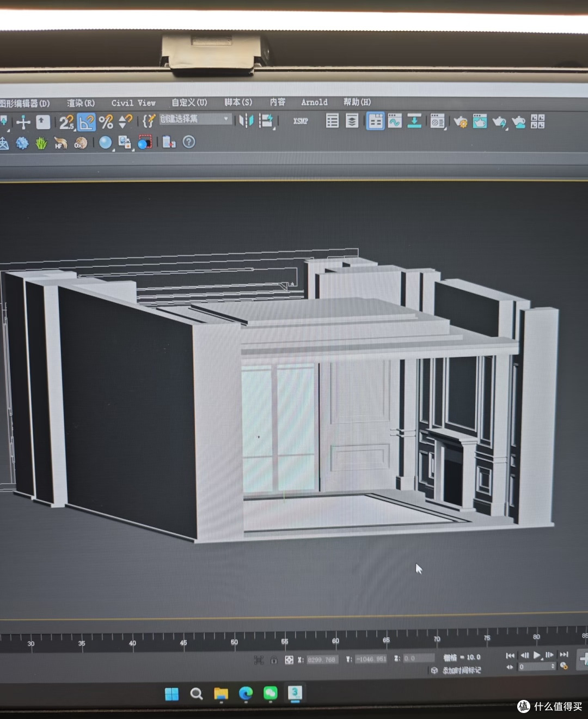This screenshot has height=719, width=588.
Task: Click the Edit Named Selection Sets icon
Action: point(149,121)
